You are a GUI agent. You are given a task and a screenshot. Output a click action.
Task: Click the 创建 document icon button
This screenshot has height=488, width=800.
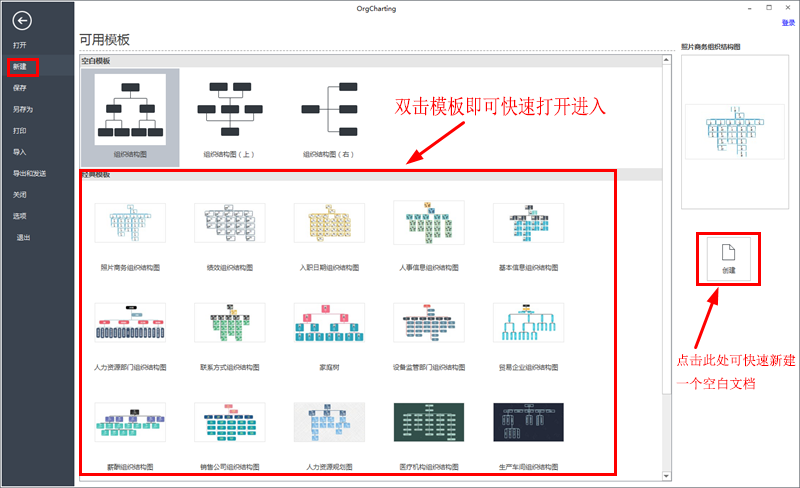click(x=727, y=258)
